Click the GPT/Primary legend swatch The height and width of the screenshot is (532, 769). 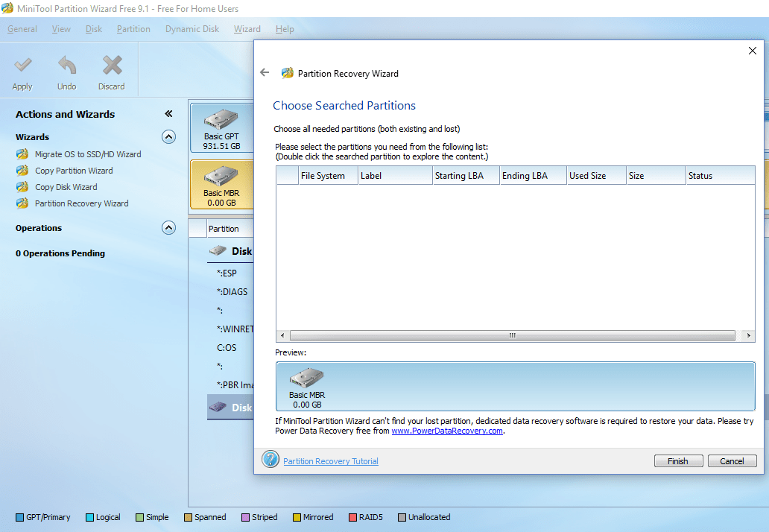(x=19, y=517)
